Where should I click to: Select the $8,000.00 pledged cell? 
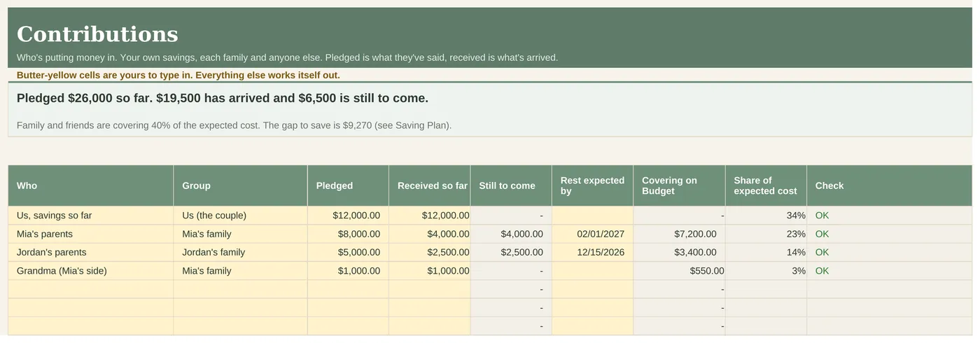point(348,234)
